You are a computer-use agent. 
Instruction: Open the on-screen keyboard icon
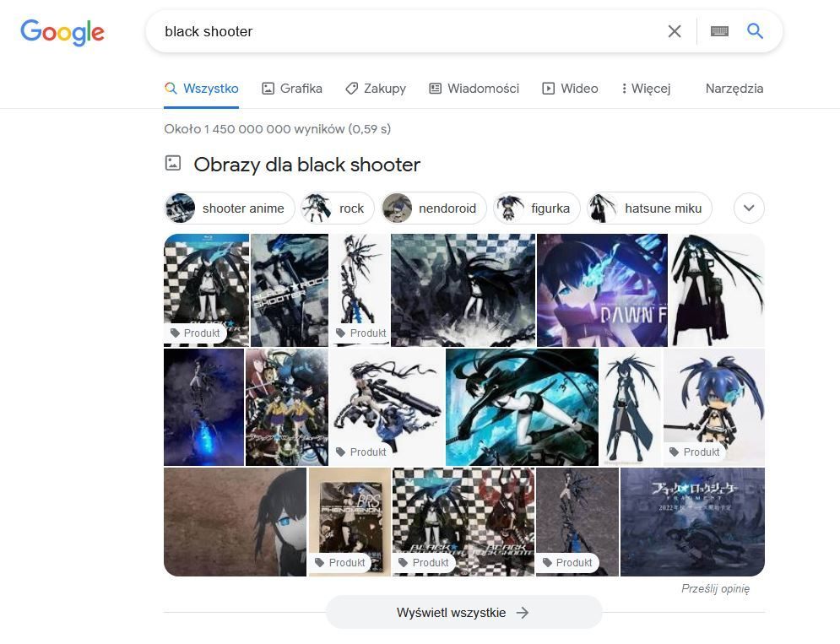[x=719, y=31]
